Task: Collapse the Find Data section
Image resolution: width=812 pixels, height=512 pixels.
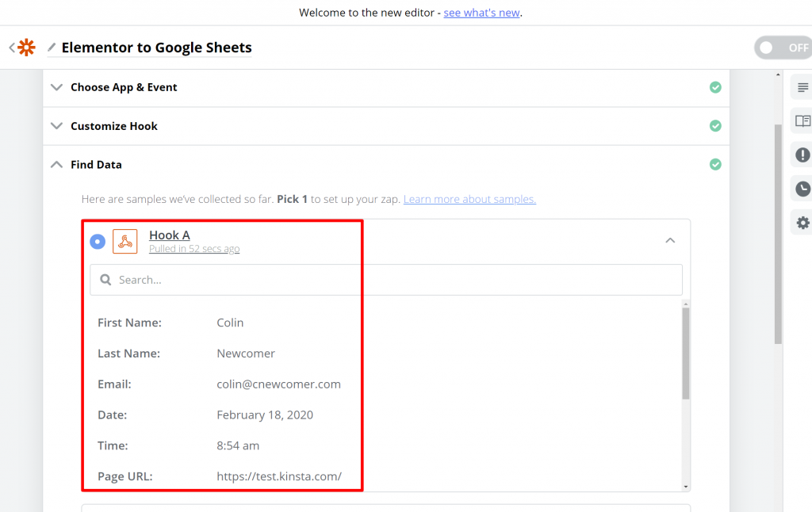Action: [56, 165]
